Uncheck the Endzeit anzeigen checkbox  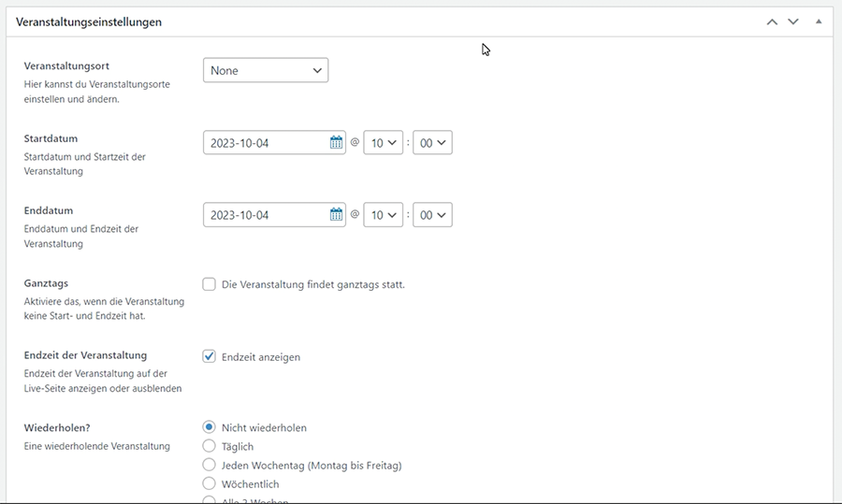tap(210, 356)
